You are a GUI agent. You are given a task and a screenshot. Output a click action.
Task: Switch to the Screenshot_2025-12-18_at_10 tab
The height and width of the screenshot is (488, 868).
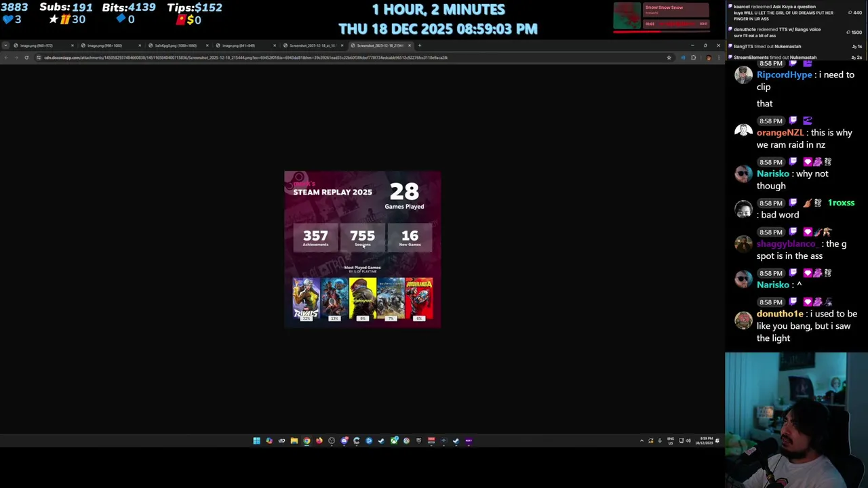point(312,45)
